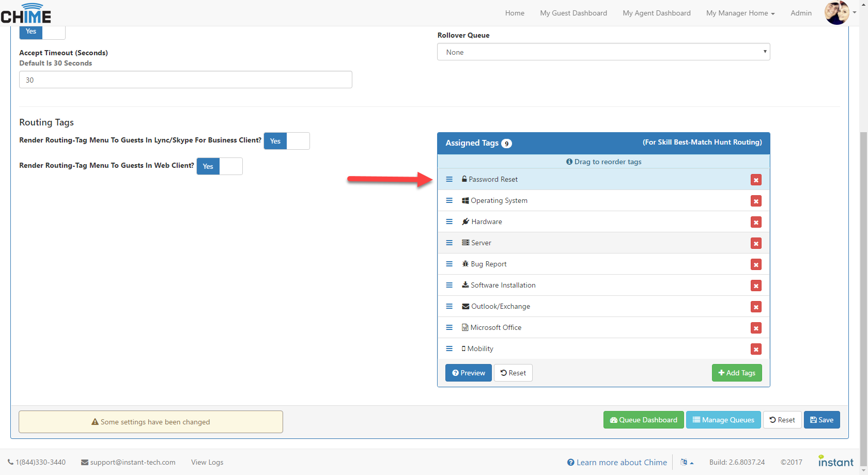
Task: Open My Guest Dashboard
Action: 574,13
